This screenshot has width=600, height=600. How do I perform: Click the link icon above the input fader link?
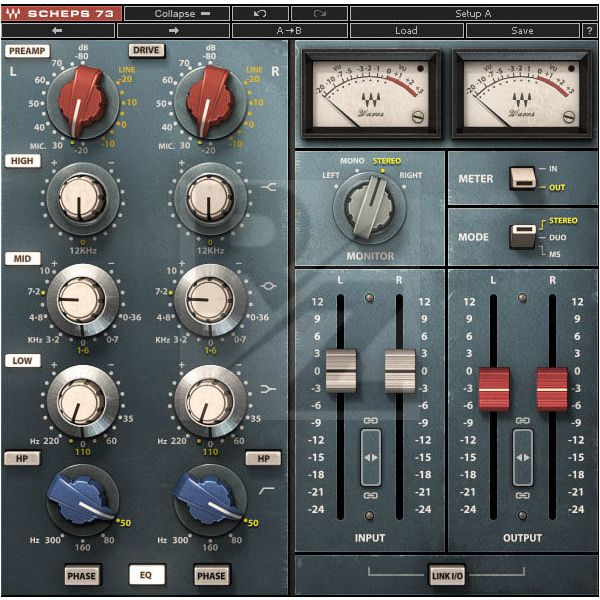pos(370,421)
